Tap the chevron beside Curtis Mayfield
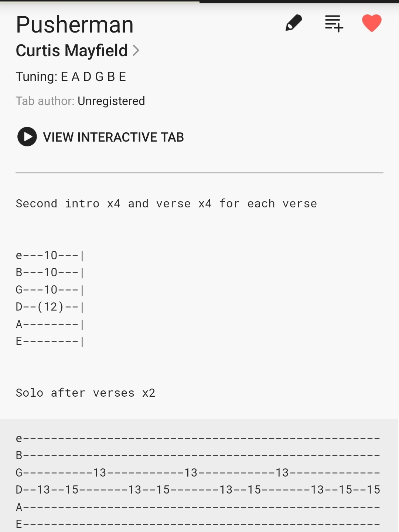Image resolution: width=399 pixels, height=532 pixels. click(x=136, y=51)
